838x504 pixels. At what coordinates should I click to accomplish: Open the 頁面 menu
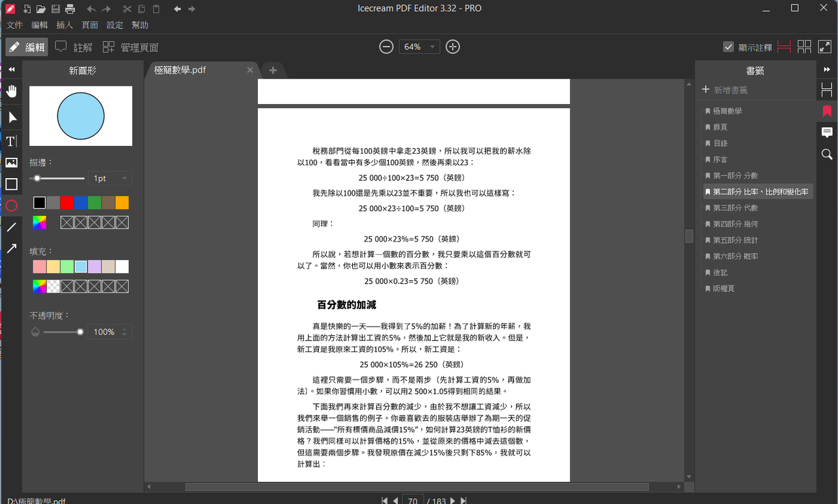90,25
